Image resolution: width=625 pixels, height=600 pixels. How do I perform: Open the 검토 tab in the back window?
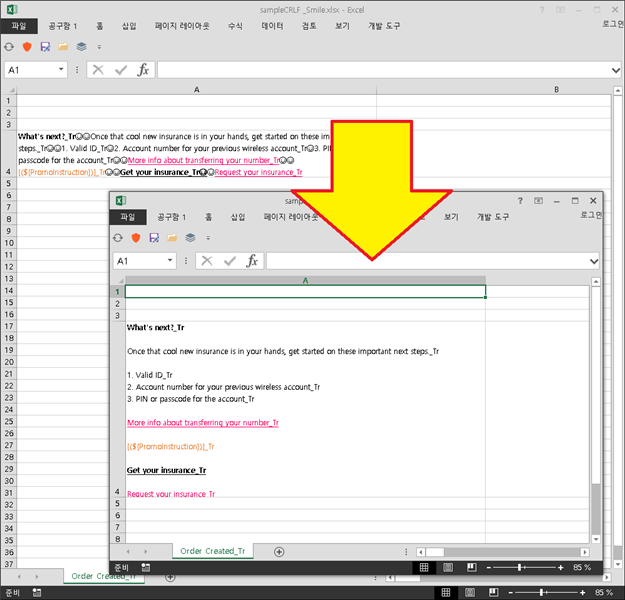[309, 26]
